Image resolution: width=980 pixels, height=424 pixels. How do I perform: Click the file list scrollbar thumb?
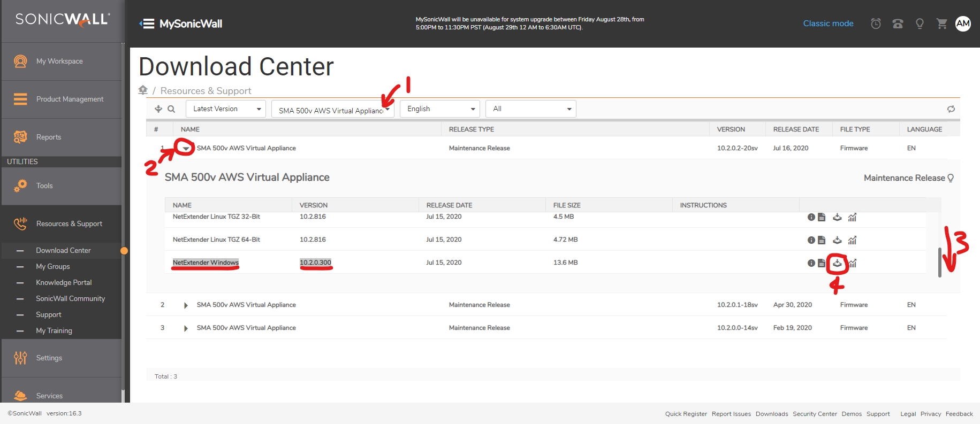pos(939,263)
